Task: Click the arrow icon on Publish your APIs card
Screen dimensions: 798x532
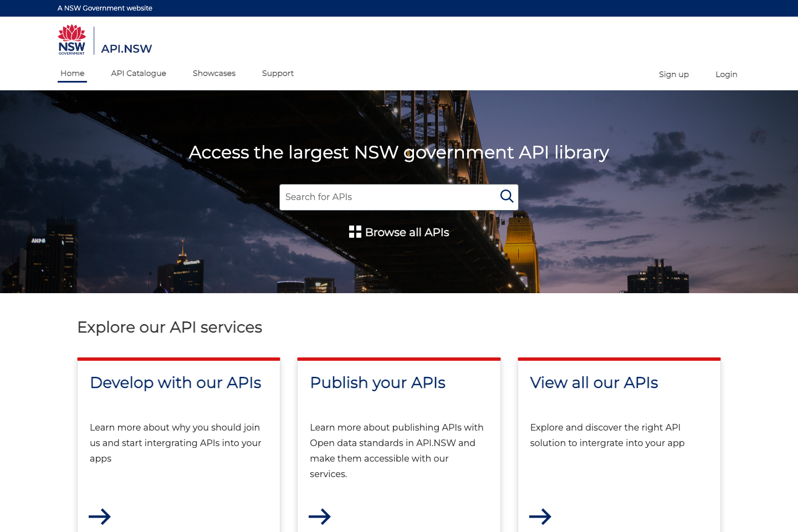Action: tap(320, 516)
